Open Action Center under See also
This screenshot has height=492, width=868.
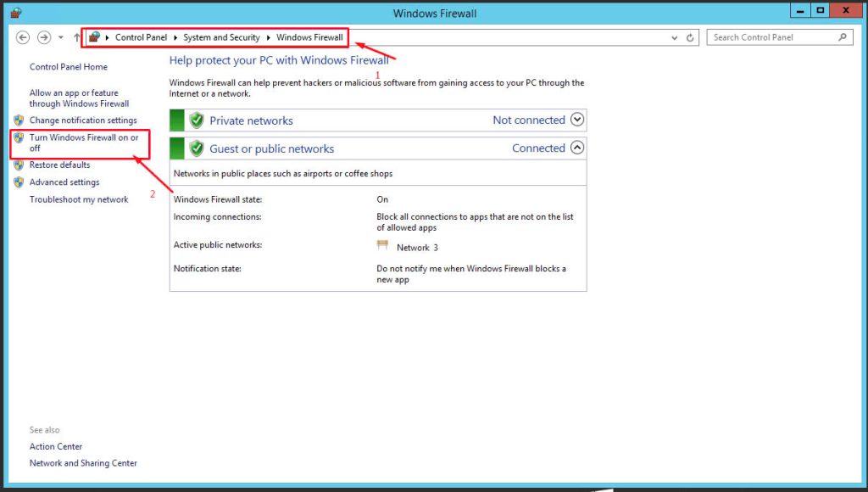tap(56, 446)
